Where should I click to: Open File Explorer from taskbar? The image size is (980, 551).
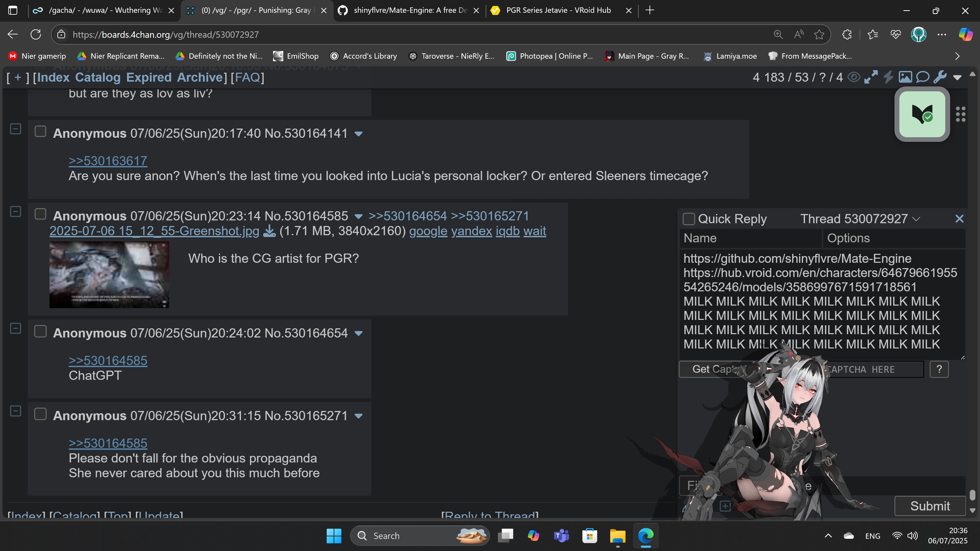[x=617, y=536]
